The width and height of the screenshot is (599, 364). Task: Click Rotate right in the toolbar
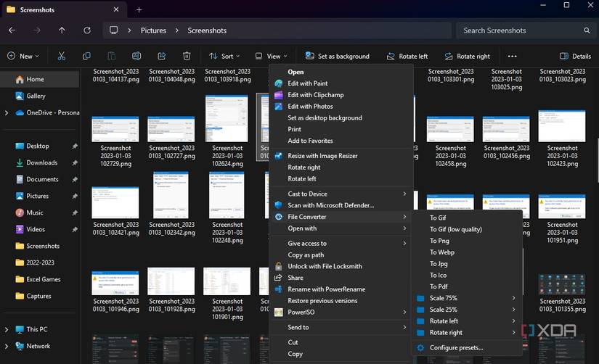[x=467, y=56]
